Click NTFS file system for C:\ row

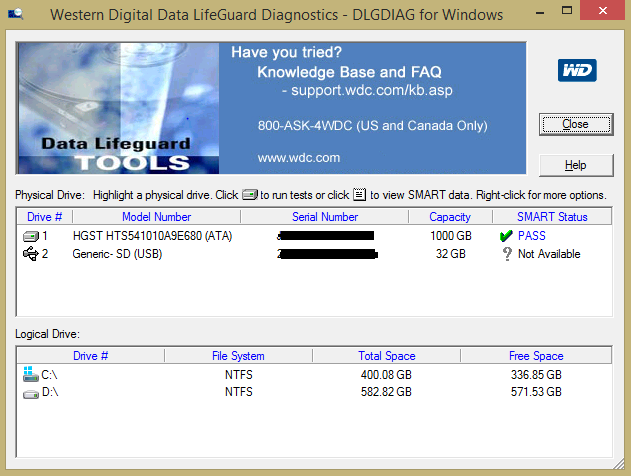click(239, 375)
